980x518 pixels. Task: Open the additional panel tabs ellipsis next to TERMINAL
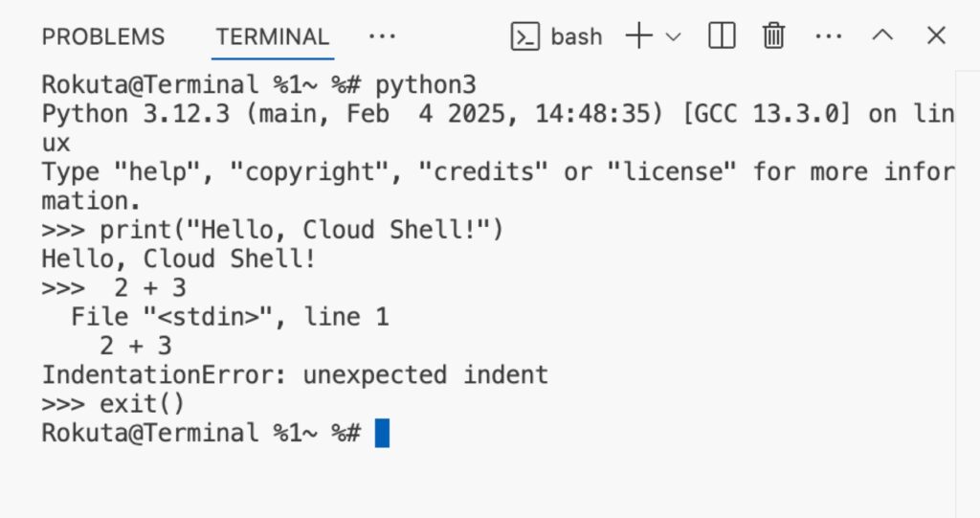[382, 36]
